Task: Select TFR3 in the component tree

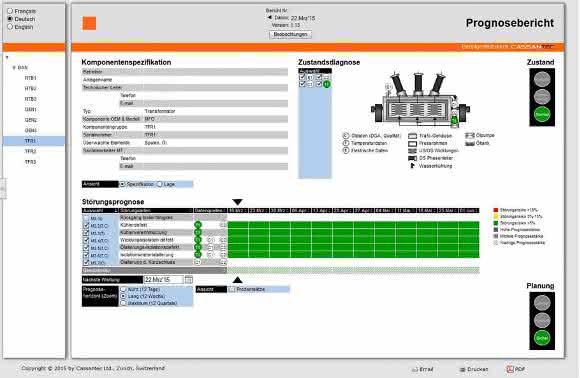Action: coord(31,162)
